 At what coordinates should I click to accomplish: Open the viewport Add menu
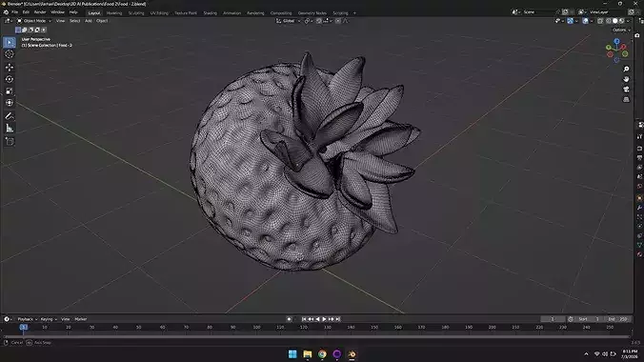tap(89, 21)
